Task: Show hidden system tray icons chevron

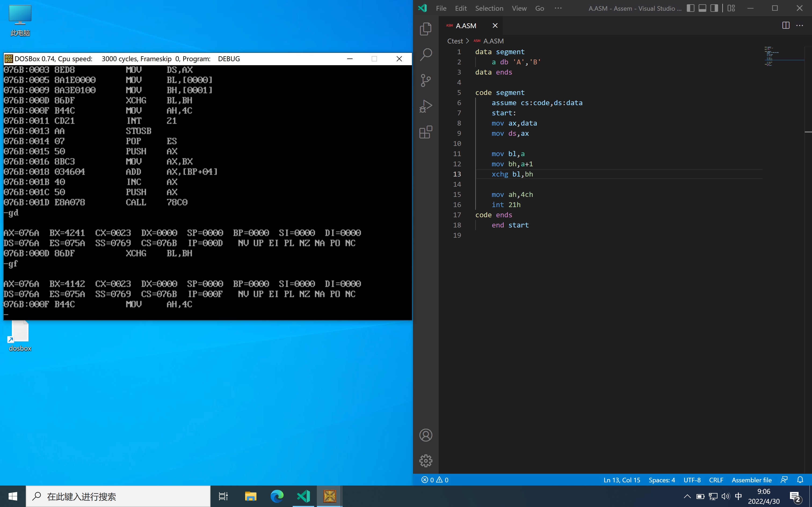Action: coord(687,496)
